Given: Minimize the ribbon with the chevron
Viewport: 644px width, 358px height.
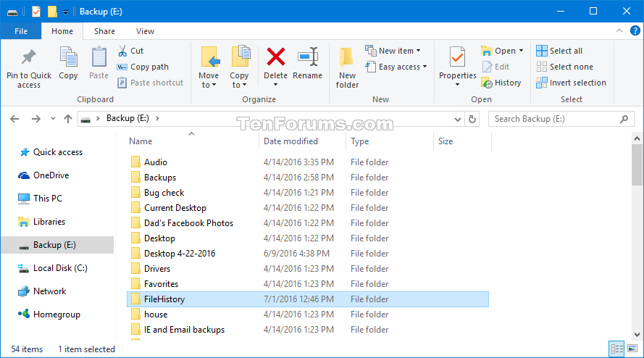Looking at the screenshot, I should [x=619, y=31].
